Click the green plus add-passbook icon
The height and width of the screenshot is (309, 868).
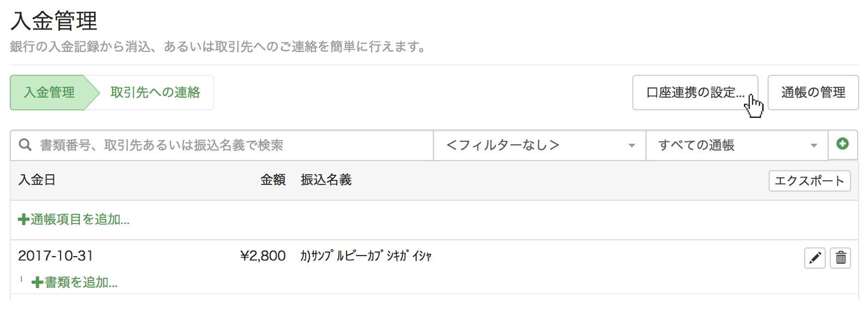click(842, 144)
